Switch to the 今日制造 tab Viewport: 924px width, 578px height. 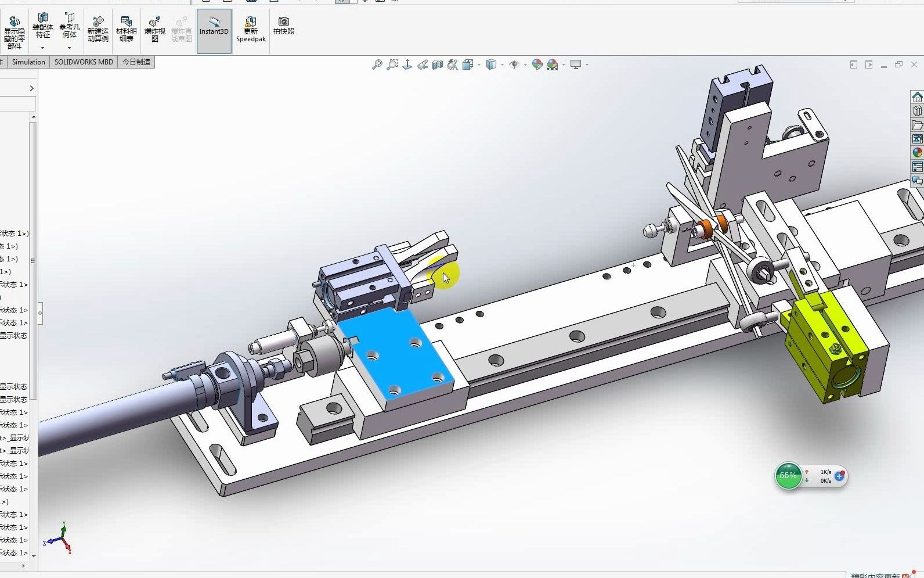(136, 62)
